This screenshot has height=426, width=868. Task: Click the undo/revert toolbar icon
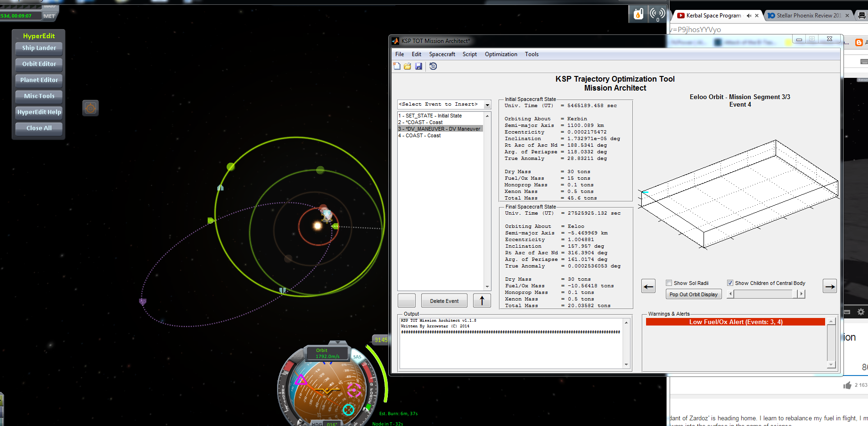(433, 67)
